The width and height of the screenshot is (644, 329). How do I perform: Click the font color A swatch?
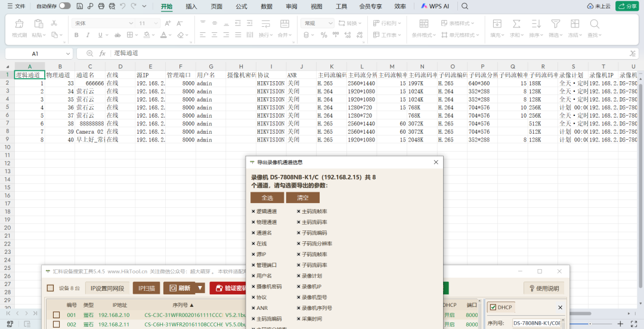163,35
